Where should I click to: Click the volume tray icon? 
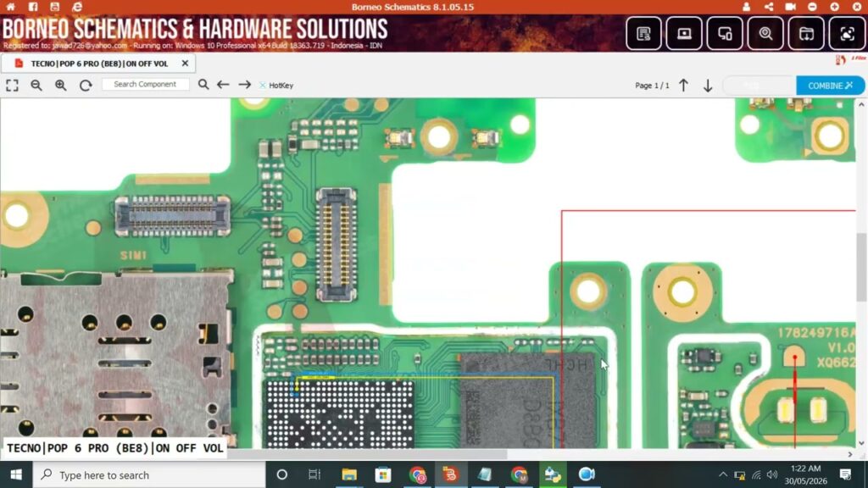tap(773, 474)
